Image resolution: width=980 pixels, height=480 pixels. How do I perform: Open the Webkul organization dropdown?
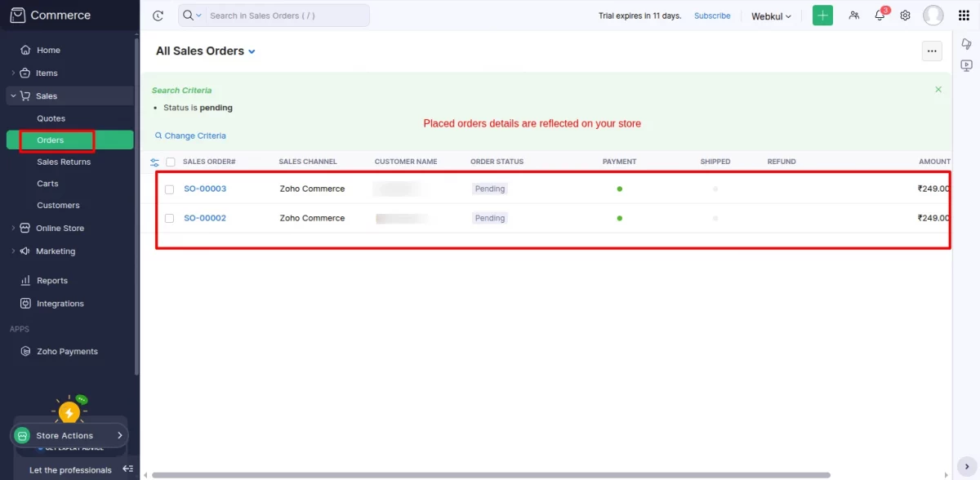pyautogui.click(x=771, y=16)
